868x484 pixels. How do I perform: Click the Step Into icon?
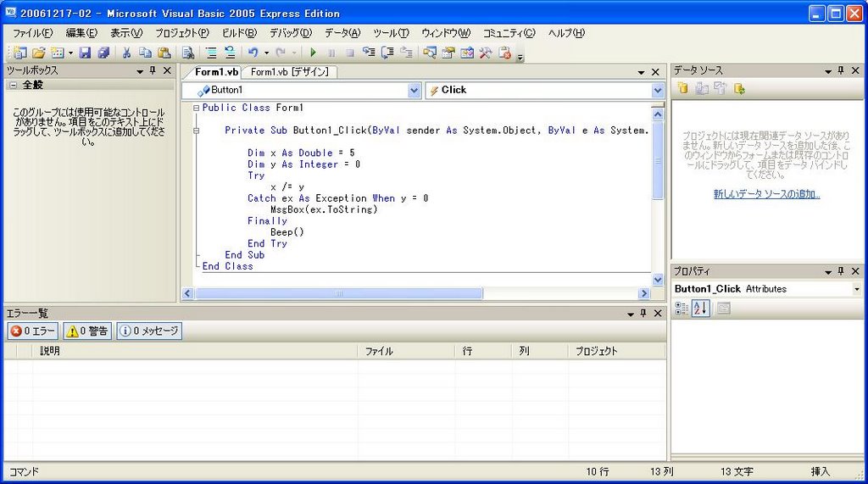pyautogui.click(x=369, y=53)
